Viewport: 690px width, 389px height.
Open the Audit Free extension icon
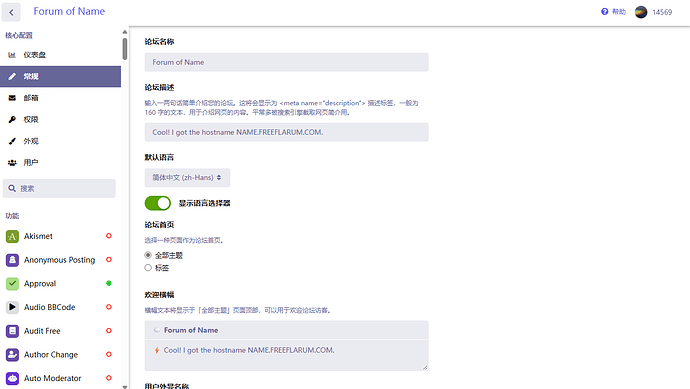[x=12, y=331]
